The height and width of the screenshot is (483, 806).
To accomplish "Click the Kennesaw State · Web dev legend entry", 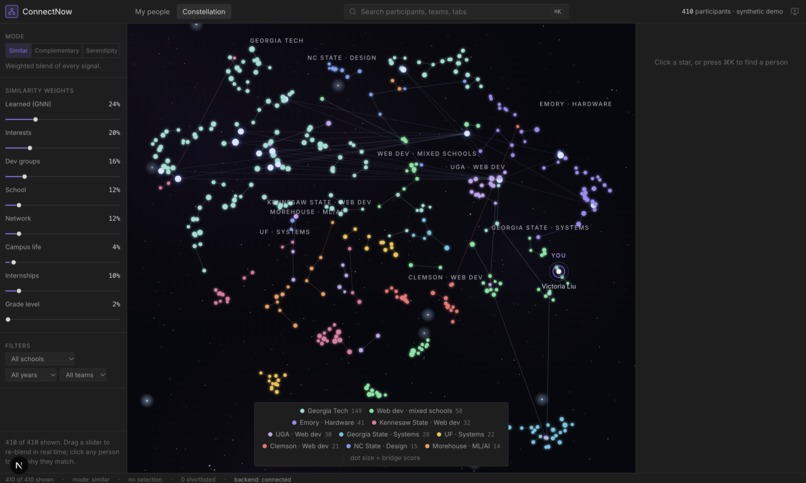I will tap(421, 422).
